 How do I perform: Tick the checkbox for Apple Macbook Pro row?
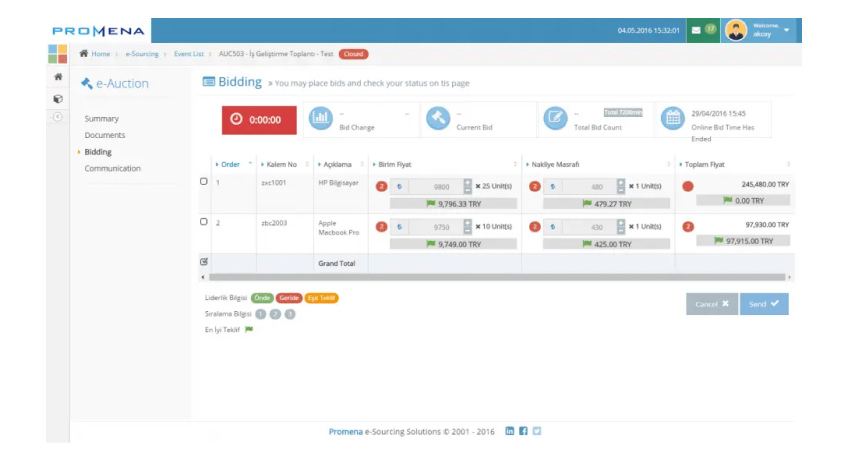coord(204,222)
